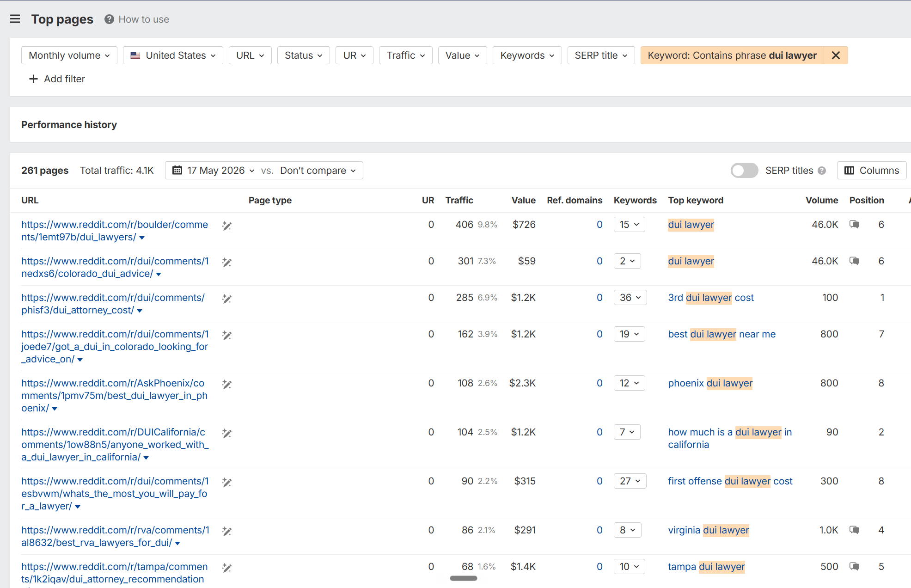Viewport: 911px width, 588px height.
Task: Open the 3rd dui lawyer cost keyword
Action: tap(711, 298)
